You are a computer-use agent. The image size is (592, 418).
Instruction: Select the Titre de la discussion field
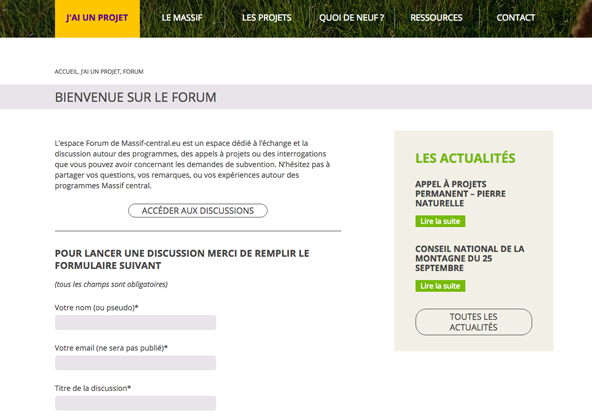[136, 403]
